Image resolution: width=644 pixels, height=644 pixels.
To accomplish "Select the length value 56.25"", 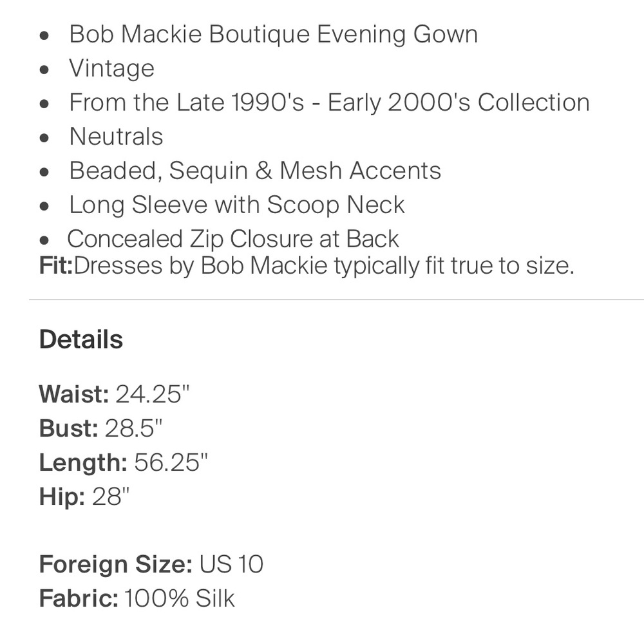I will [171, 462].
